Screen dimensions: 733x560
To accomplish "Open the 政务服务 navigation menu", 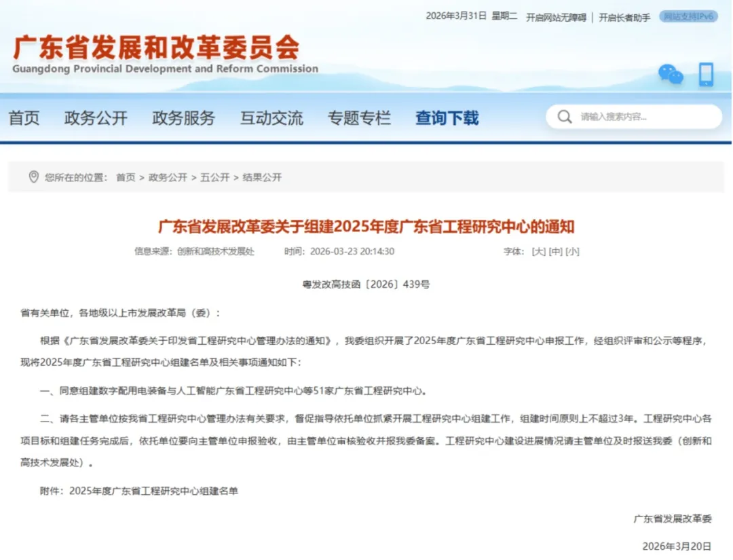I will coord(183,117).
